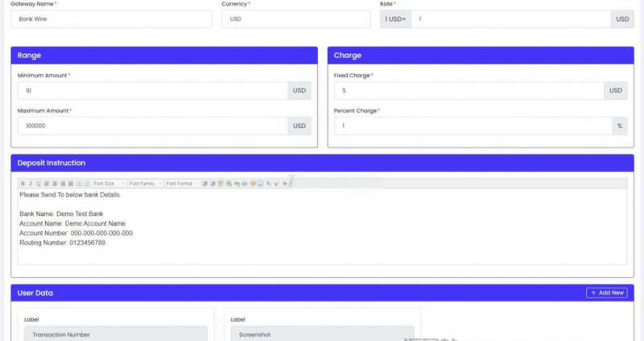Open the Font Family dropdown
This screenshot has width=644, height=341.
146,184
